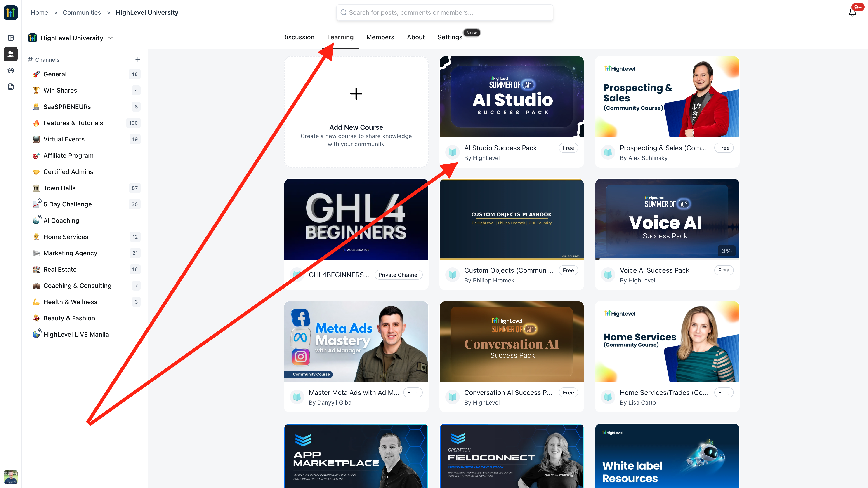Screen dimensions: 868x488
Task: Open the document icon in left rail
Action: pos(11,87)
